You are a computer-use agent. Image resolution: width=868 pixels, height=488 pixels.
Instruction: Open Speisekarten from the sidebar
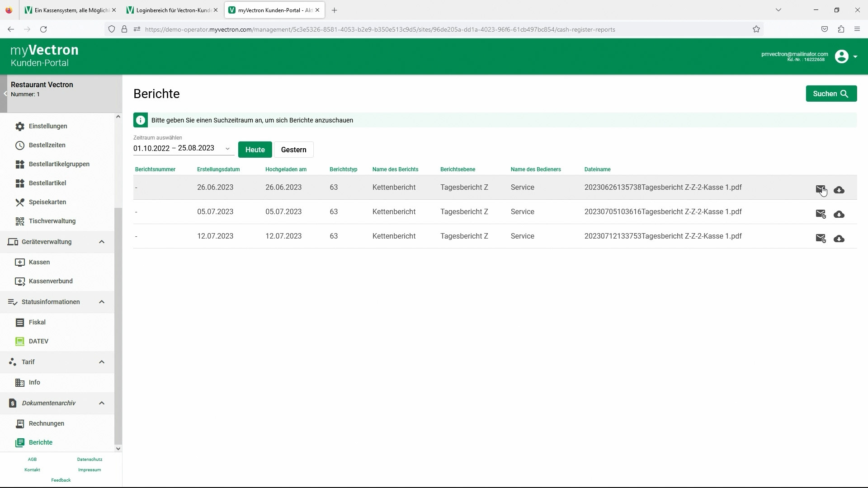tap(47, 202)
